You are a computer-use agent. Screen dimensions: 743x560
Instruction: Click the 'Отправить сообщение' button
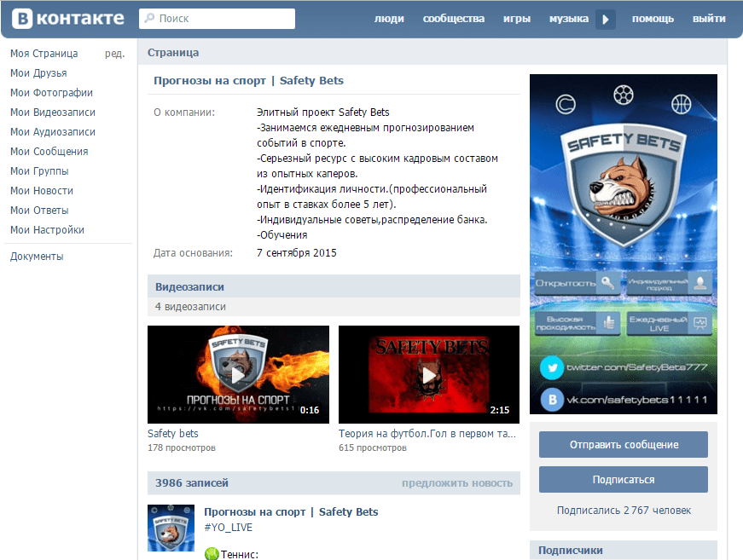coord(624,444)
